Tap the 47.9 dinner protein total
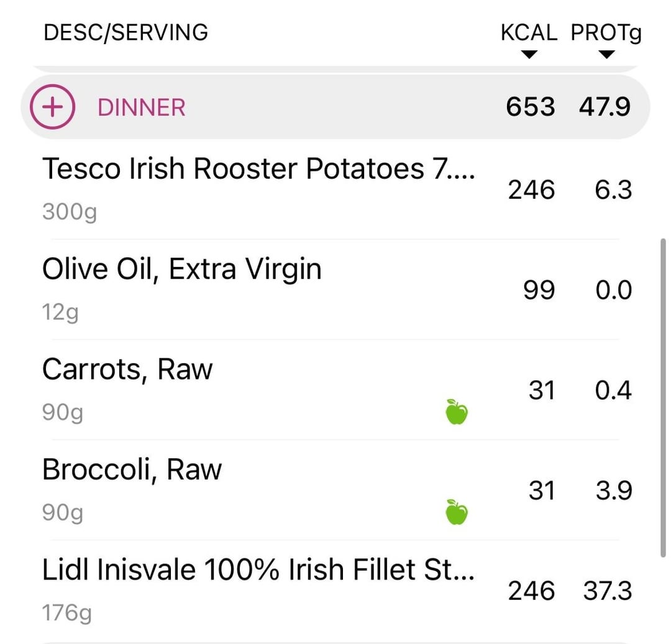The width and height of the screenshot is (671, 644). [x=605, y=107]
